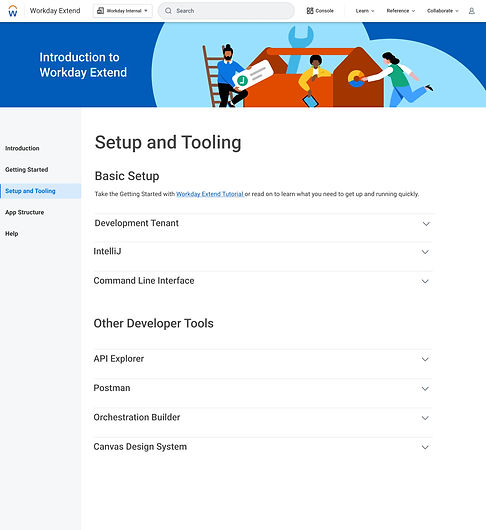Viewport: 486px width, 530px height.
Task: Expand the Orchestration Builder chevron
Action: point(425,418)
